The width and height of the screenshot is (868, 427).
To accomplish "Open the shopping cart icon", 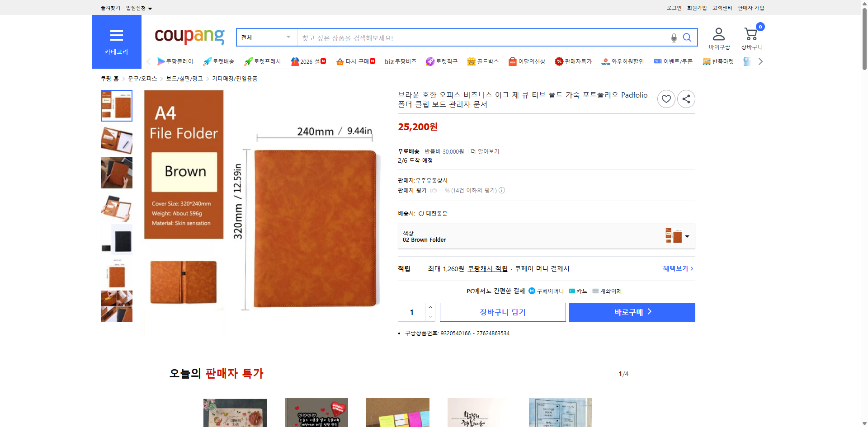I will click(x=750, y=33).
